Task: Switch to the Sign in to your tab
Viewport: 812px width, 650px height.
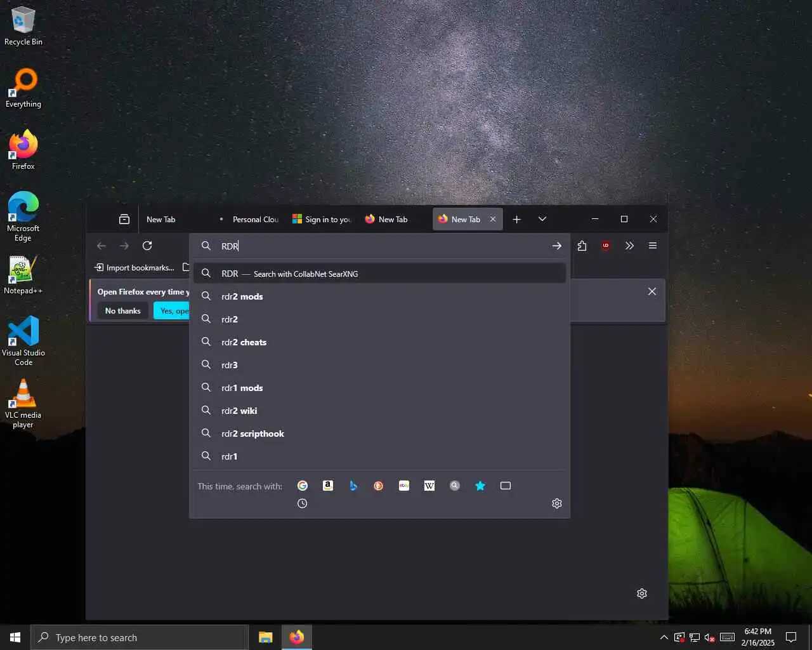Action: pos(322,219)
